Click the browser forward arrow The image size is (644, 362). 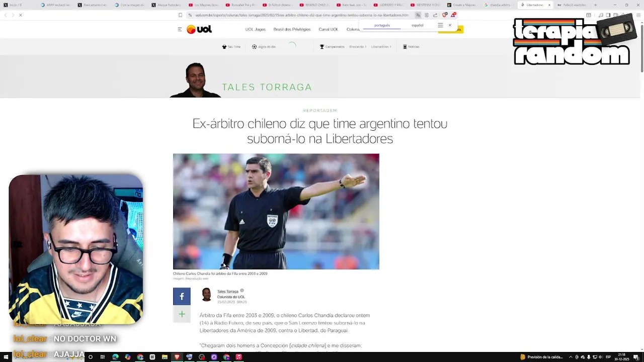[13, 15]
